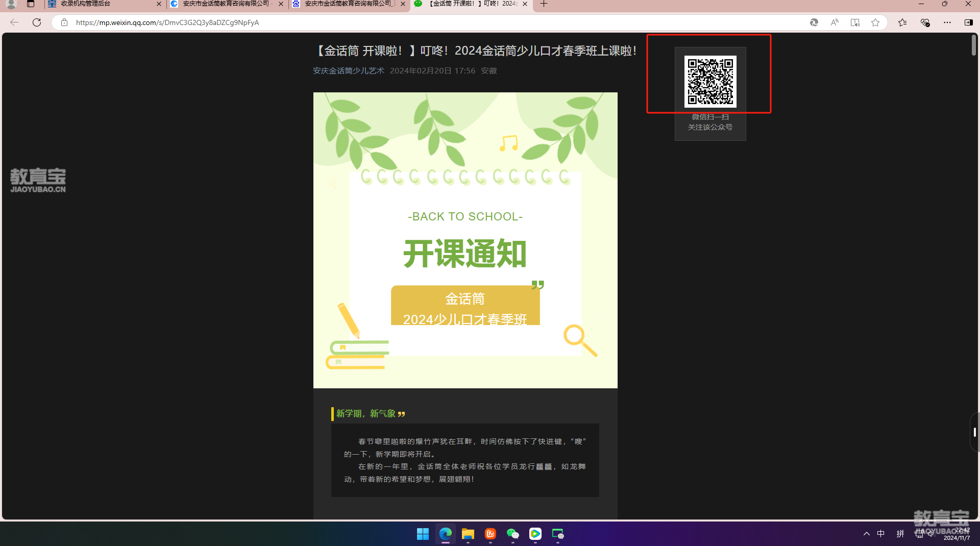Image resolution: width=980 pixels, height=546 pixels.
Task: Click the article title heading
Action: pyautogui.click(x=475, y=51)
